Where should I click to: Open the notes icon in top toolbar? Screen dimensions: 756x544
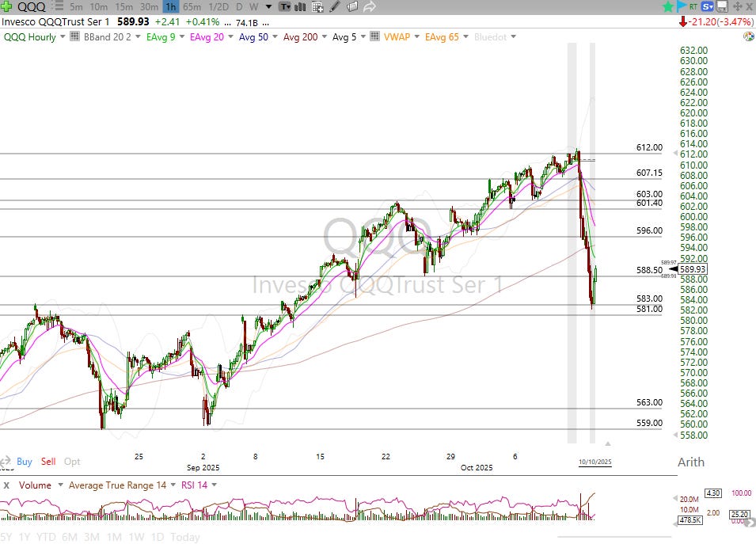coord(352,7)
